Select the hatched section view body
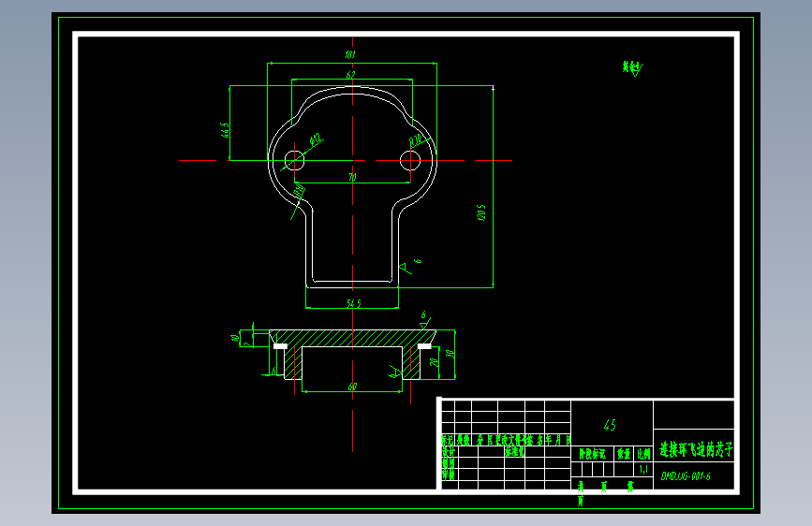 tap(353, 338)
